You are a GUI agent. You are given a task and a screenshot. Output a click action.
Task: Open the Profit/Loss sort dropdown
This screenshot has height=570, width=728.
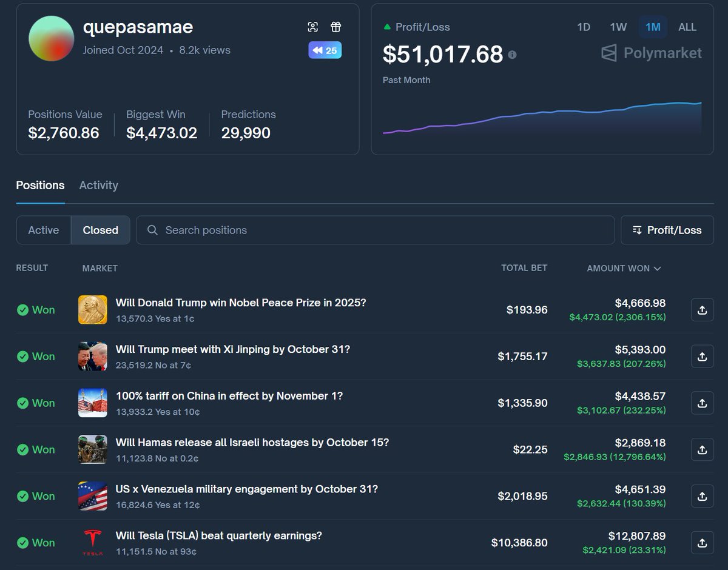tap(667, 230)
